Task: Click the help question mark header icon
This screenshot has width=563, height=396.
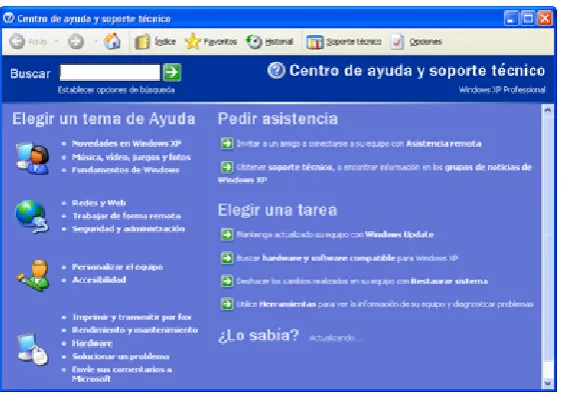Action: click(x=276, y=71)
